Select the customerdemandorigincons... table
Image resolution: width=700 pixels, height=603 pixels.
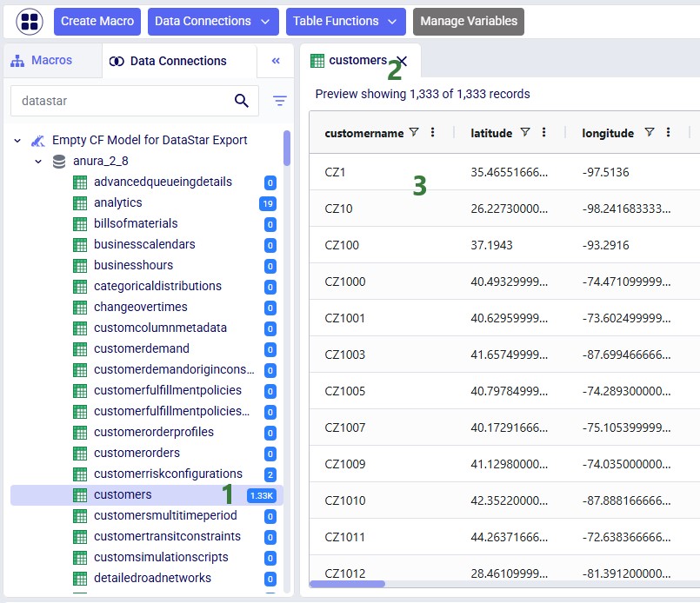[x=174, y=369]
